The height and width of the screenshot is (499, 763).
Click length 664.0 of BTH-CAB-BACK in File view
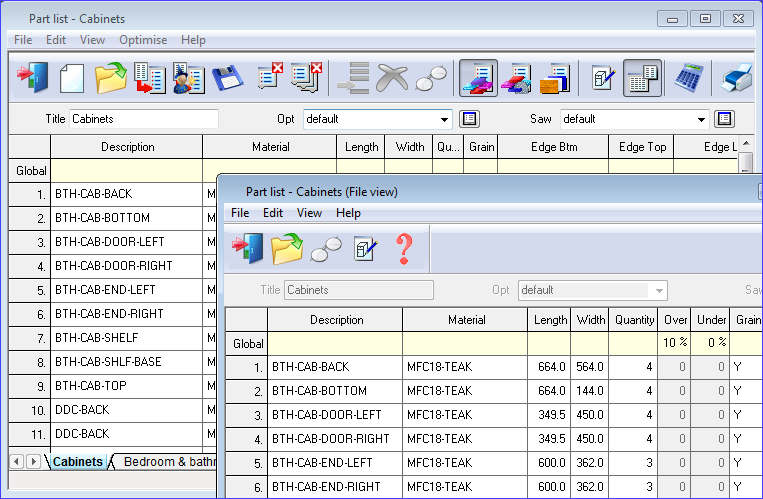point(550,367)
